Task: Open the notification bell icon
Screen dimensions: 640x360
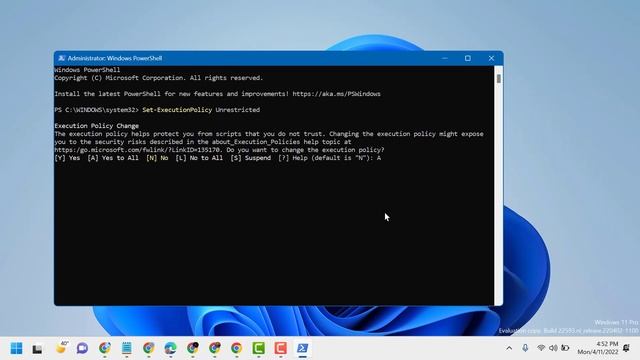Action: (627, 348)
